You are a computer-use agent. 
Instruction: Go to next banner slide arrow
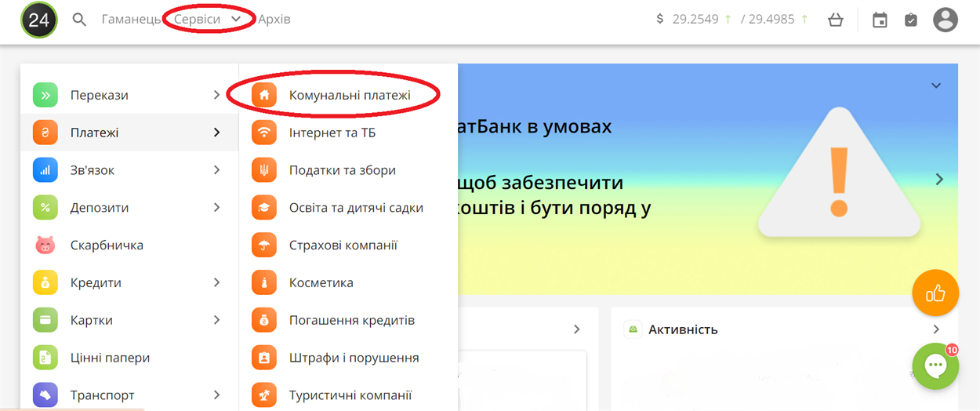coord(939,180)
